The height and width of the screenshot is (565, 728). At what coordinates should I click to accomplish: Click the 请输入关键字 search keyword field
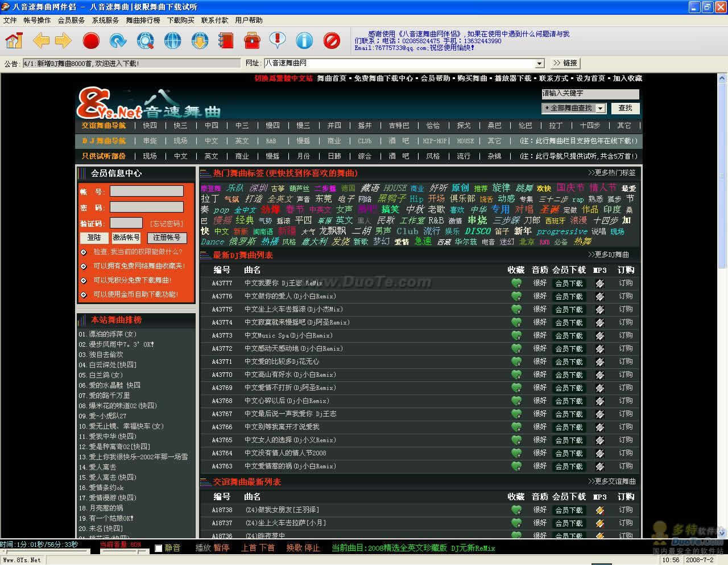point(590,94)
